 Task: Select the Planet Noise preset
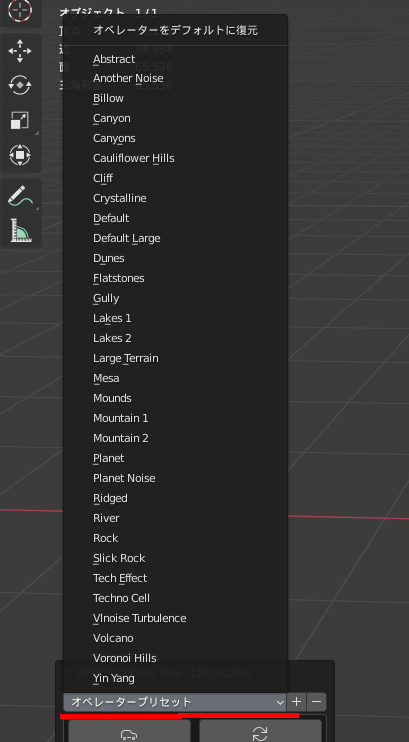click(x=175, y=478)
